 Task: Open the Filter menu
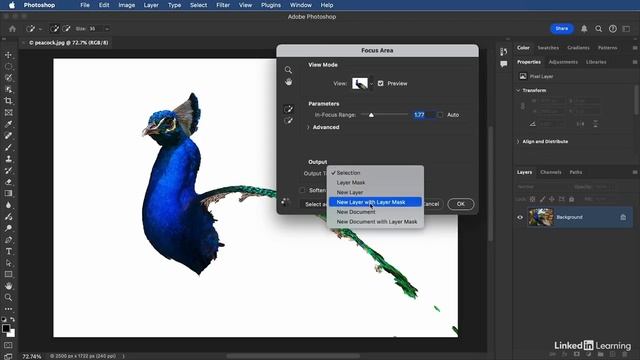(x=223, y=5)
